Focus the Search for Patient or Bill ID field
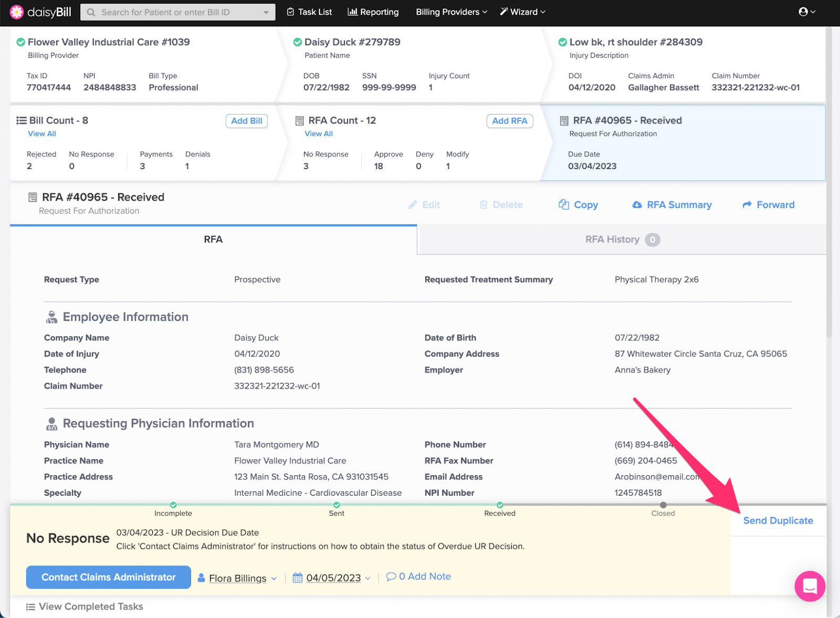 click(x=177, y=12)
